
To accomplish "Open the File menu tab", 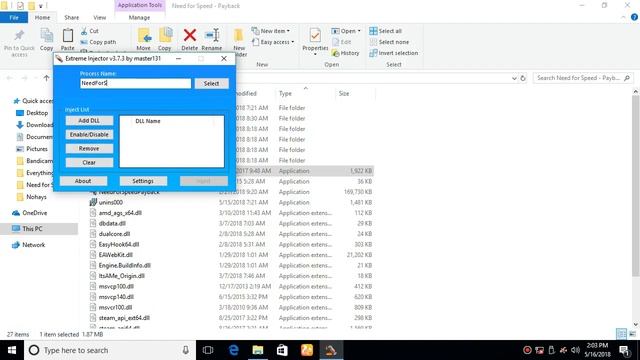I will pyautogui.click(x=14, y=18).
